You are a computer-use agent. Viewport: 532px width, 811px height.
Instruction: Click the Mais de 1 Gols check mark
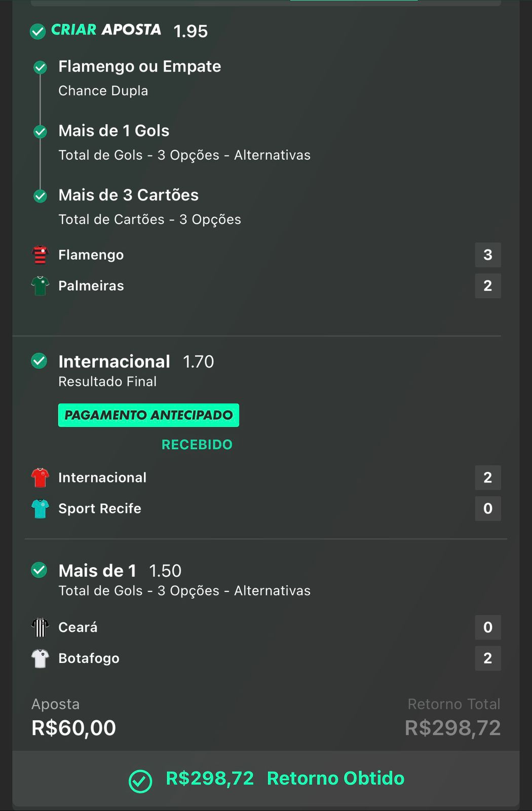click(x=40, y=132)
